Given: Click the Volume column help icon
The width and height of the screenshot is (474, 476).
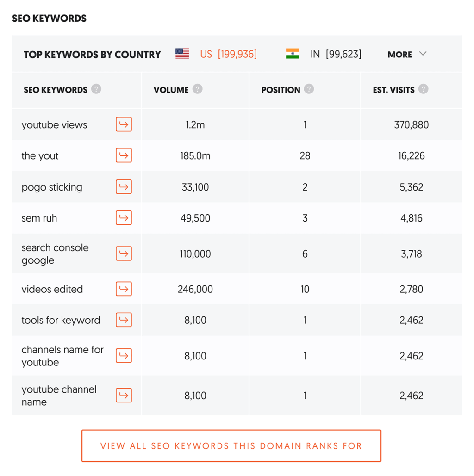Looking at the screenshot, I should (x=197, y=89).
